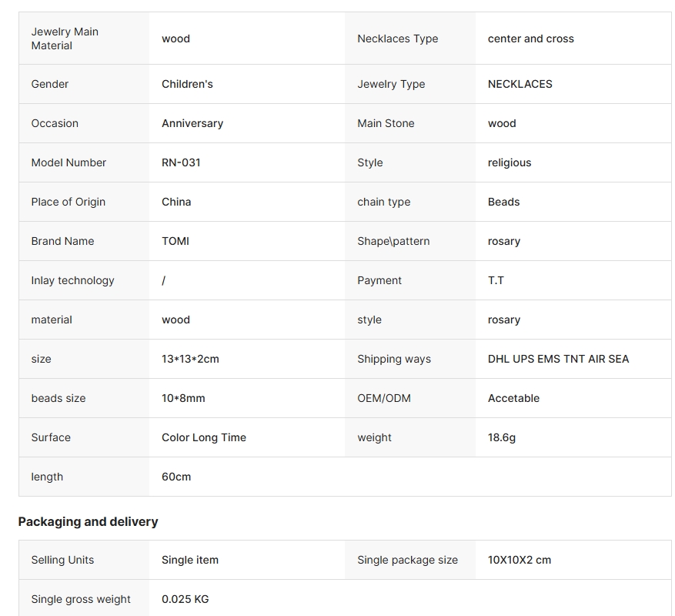The image size is (675, 616).
Task: Select the size value "13*13*2cm"
Action: (x=190, y=359)
